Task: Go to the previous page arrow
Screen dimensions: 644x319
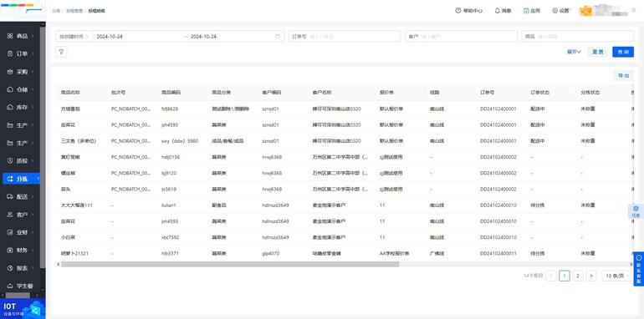Action: (x=551, y=276)
